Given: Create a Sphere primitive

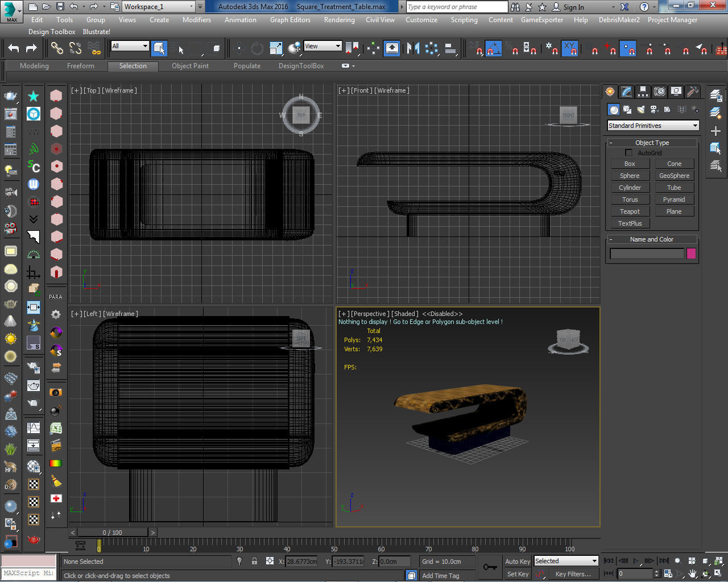Looking at the screenshot, I should (630, 176).
